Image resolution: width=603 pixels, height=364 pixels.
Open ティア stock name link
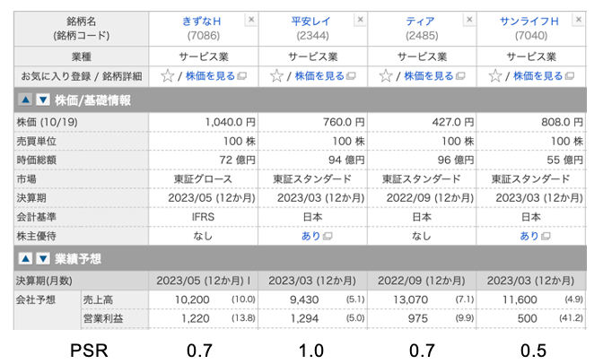click(x=420, y=22)
